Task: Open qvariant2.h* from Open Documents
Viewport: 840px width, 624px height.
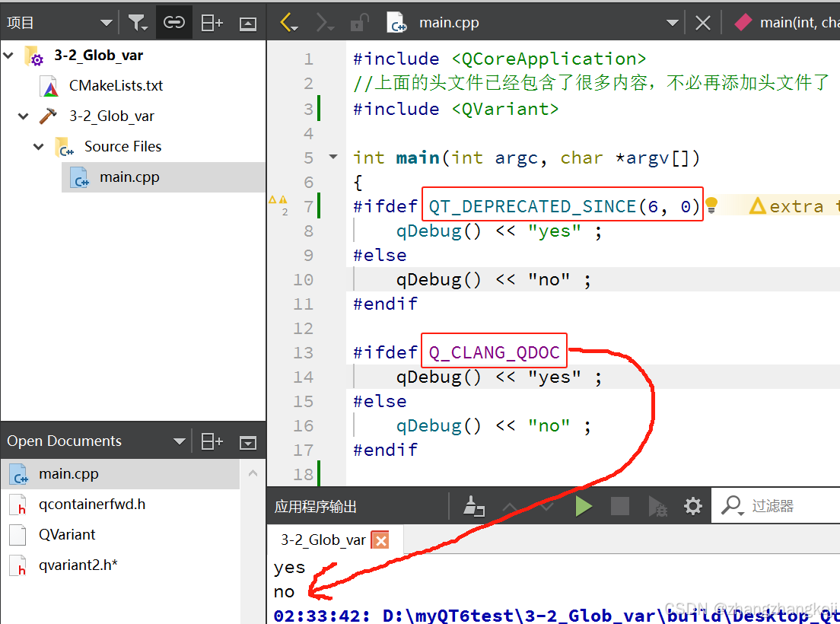Action: 78,565
